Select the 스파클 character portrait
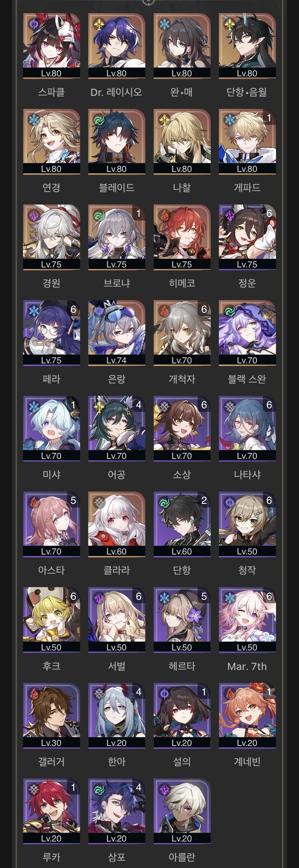 click(52, 46)
